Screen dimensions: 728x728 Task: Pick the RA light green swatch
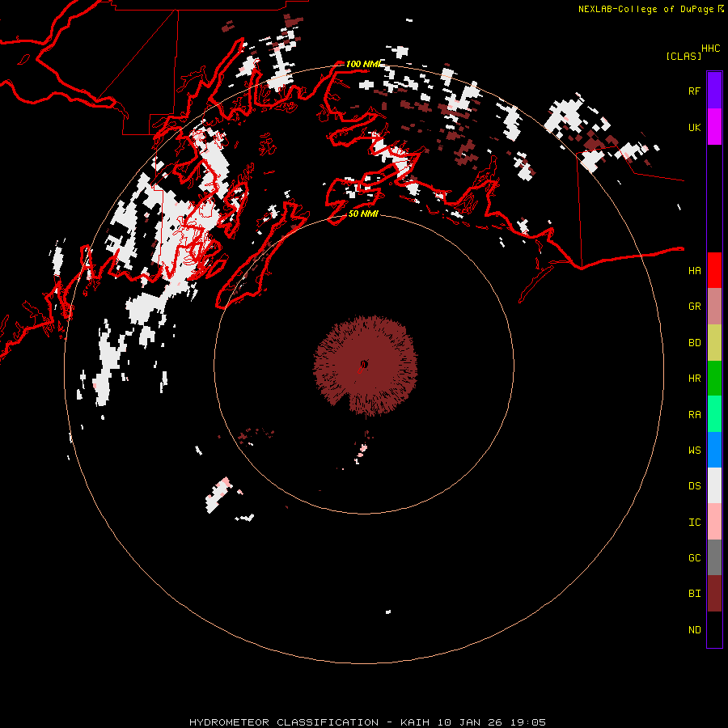point(714,414)
